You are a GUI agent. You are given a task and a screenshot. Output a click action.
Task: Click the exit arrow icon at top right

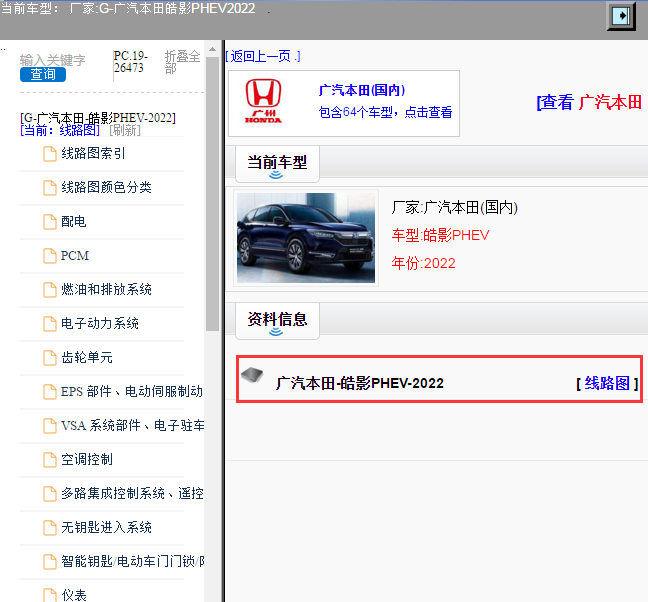coord(621,16)
